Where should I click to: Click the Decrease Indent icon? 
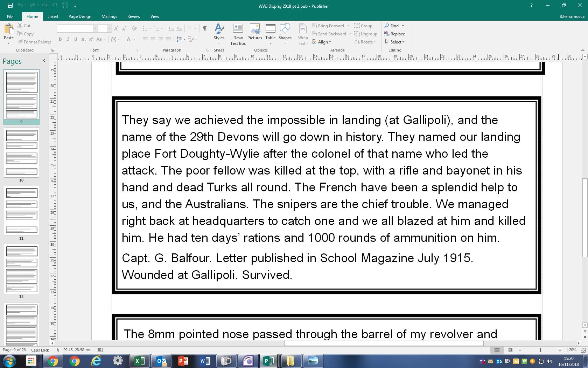click(x=171, y=28)
